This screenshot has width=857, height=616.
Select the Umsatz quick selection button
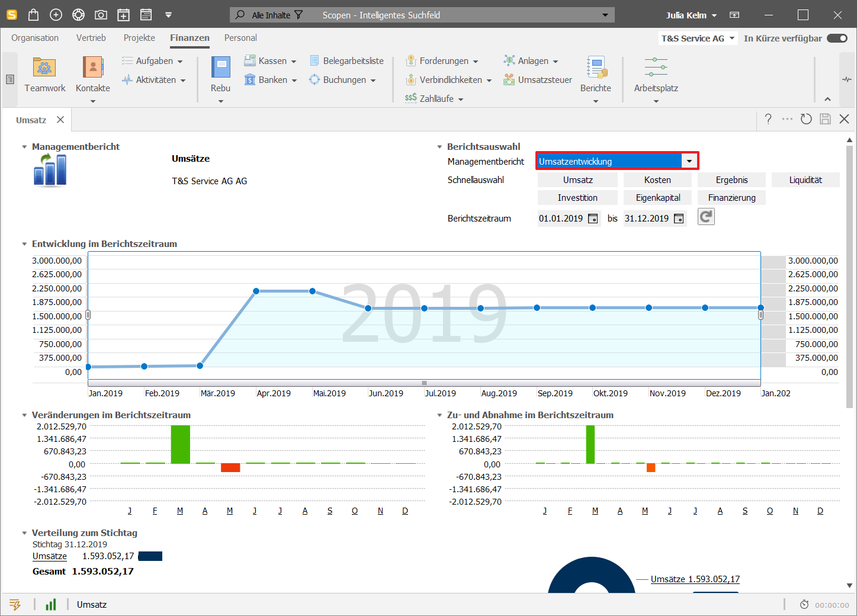(x=578, y=180)
